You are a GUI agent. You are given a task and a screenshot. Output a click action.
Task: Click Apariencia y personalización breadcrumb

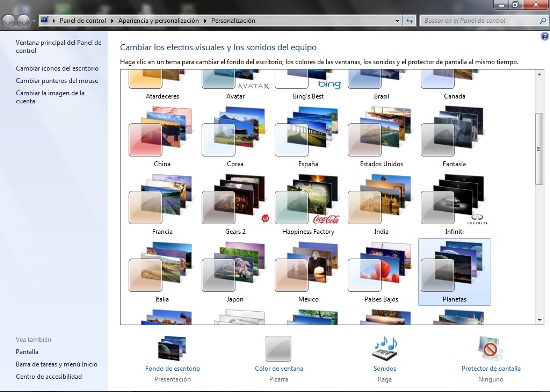[x=159, y=21]
